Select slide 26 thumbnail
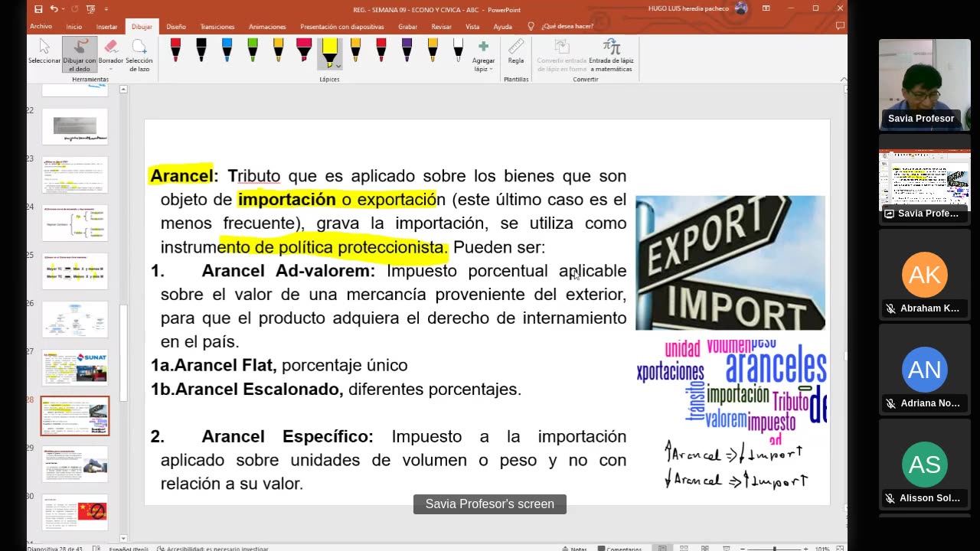The image size is (980, 551). [x=75, y=319]
